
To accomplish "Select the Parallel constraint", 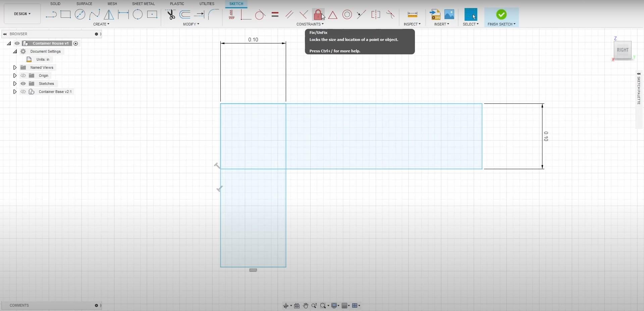I will [x=289, y=14].
